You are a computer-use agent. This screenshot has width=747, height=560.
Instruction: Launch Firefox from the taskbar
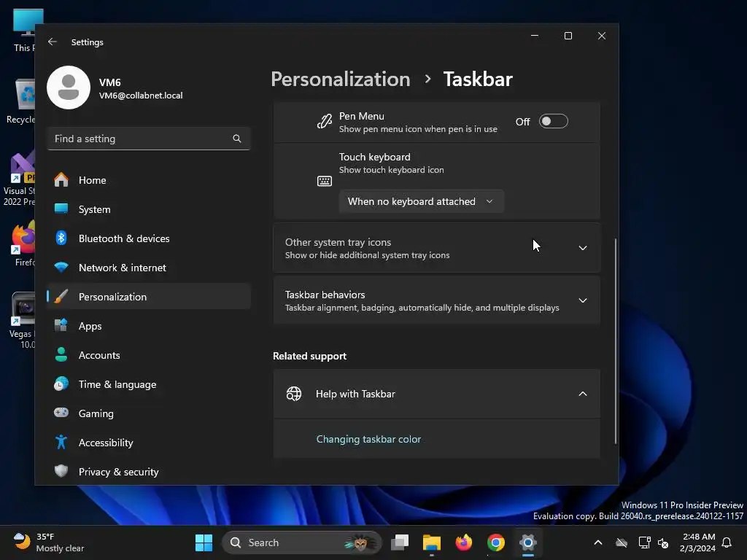pos(463,542)
